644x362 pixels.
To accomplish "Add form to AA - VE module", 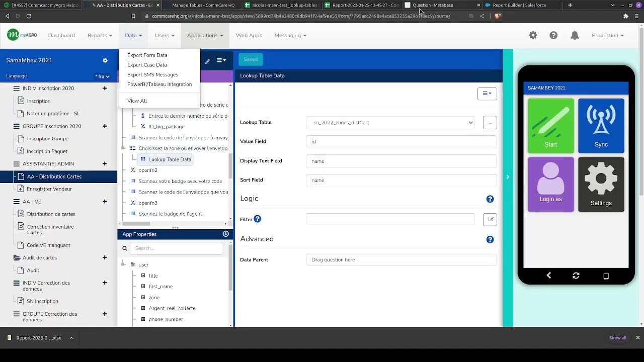I will [105, 202].
